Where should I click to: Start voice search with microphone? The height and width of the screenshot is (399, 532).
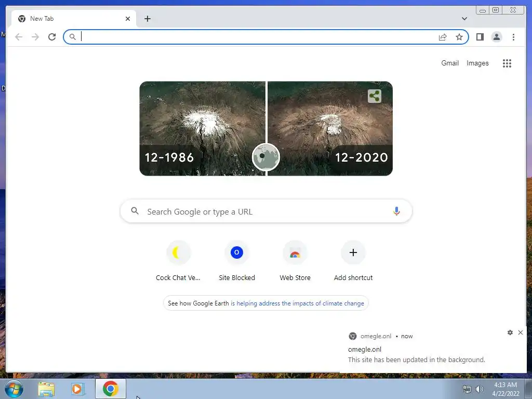396,211
